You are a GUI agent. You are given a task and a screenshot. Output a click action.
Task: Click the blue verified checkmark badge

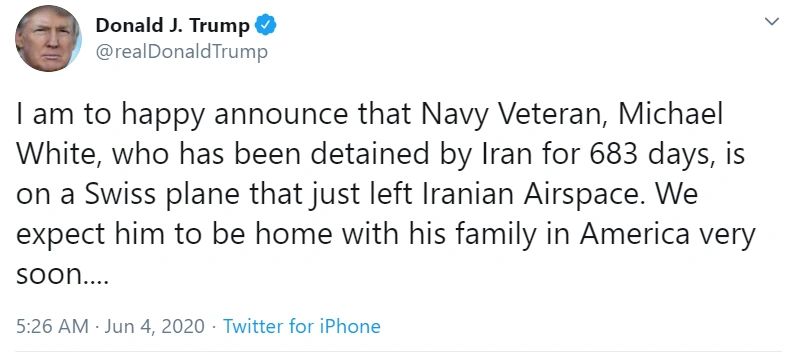pyautogui.click(x=265, y=25)
